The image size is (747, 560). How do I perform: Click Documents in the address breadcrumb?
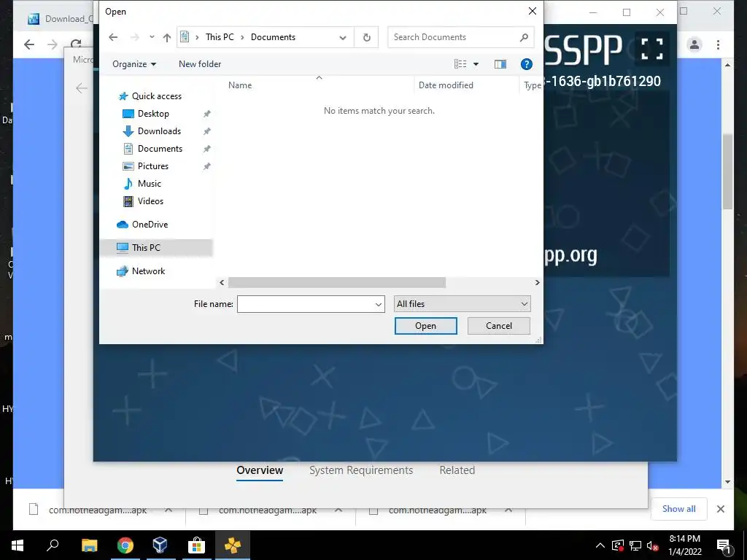point(273,37)
